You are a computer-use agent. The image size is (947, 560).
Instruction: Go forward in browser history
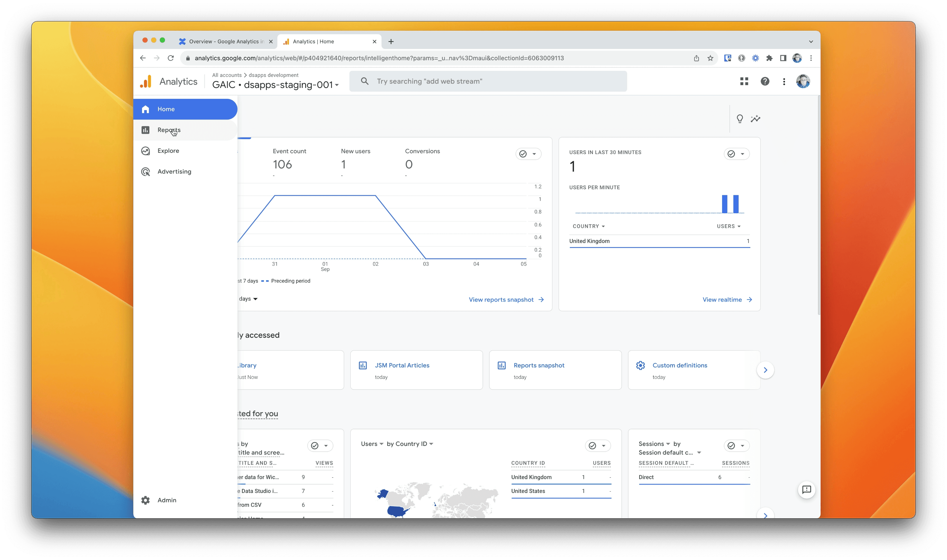pos(157,58)
